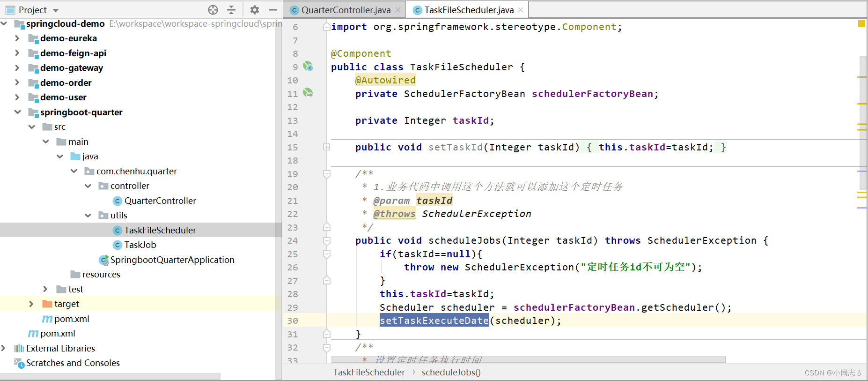Click the locate/scroll from source icon
This screenshot has height=381, width=868.
pyautogui.click(x=213, y=10)
